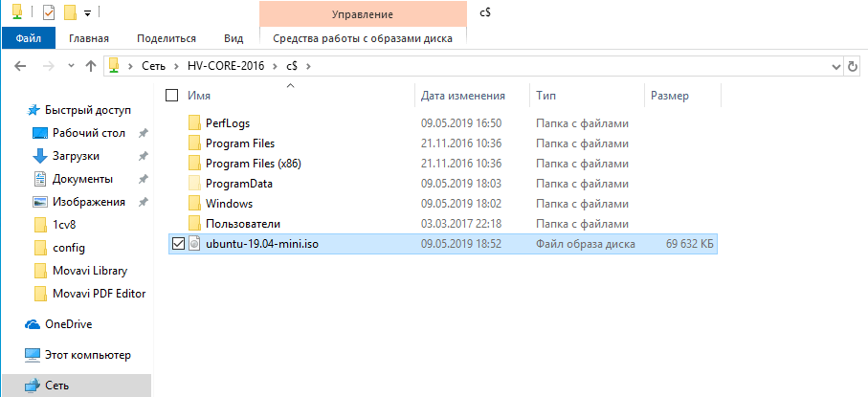Switch to the Главная ribbon tab
Screen dimensions: 868x397
[x=89, y=38]
